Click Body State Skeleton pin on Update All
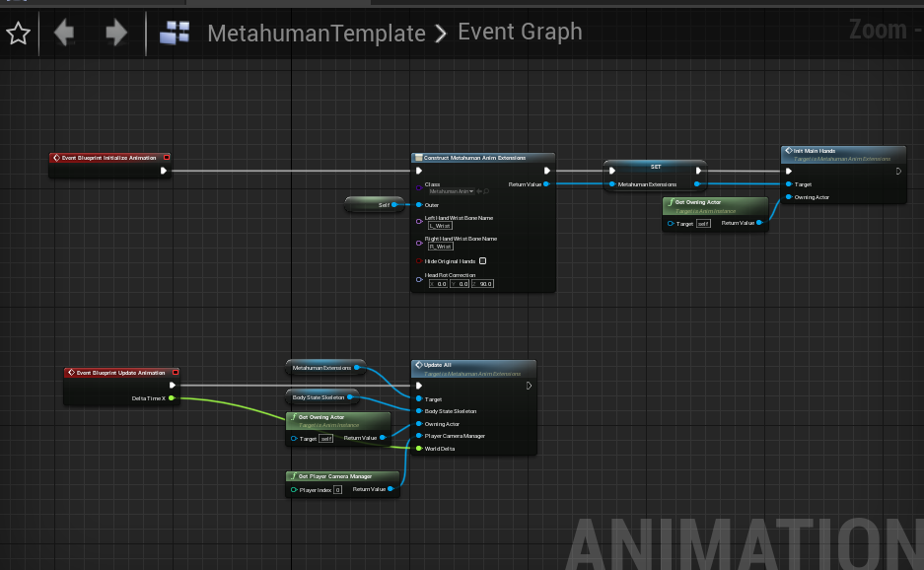The width and height of the screenshot is (924, 570). [x=419, y=411]
